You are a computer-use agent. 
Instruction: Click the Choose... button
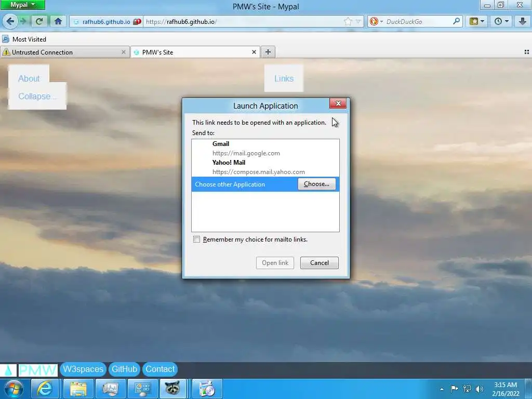click(316, 184)
